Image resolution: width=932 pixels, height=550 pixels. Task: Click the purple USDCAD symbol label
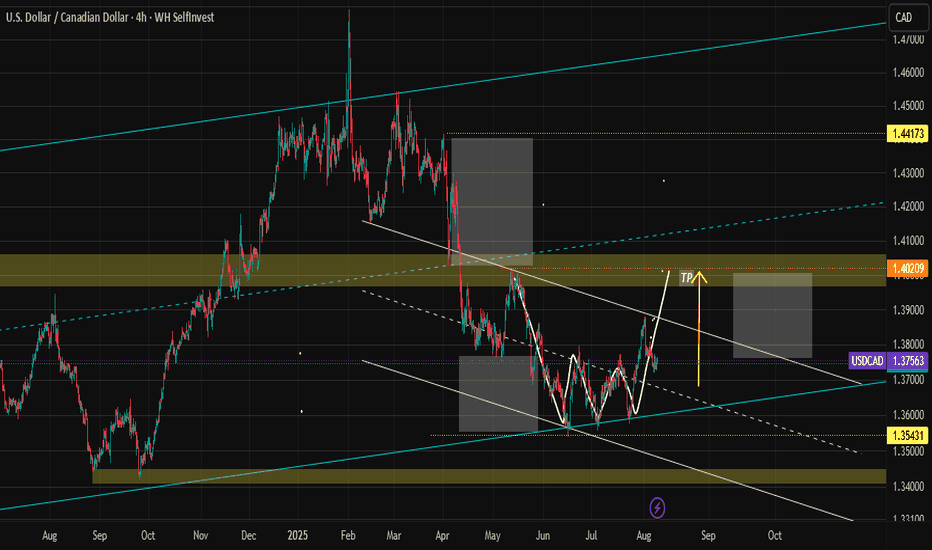[x=867, y=361]
